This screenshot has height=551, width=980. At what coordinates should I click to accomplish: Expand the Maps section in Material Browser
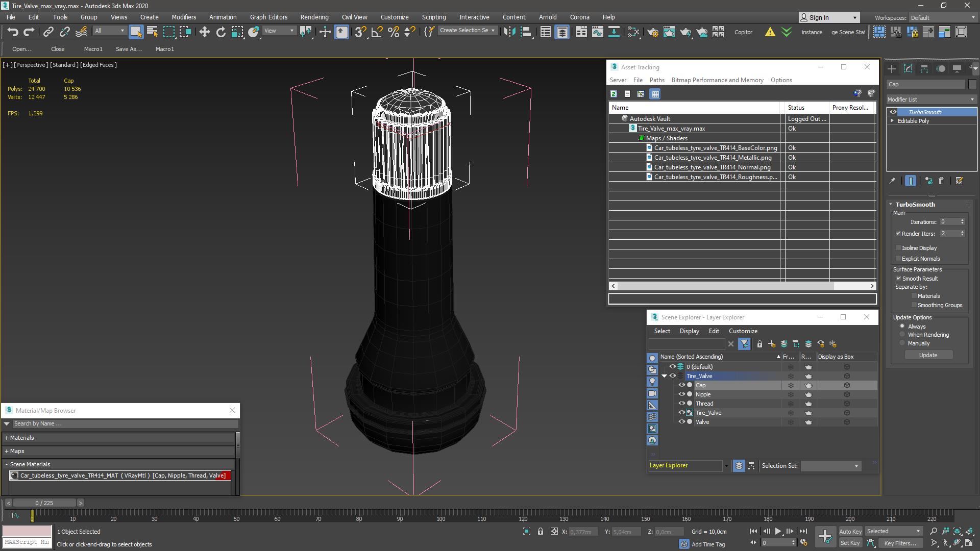7,451
